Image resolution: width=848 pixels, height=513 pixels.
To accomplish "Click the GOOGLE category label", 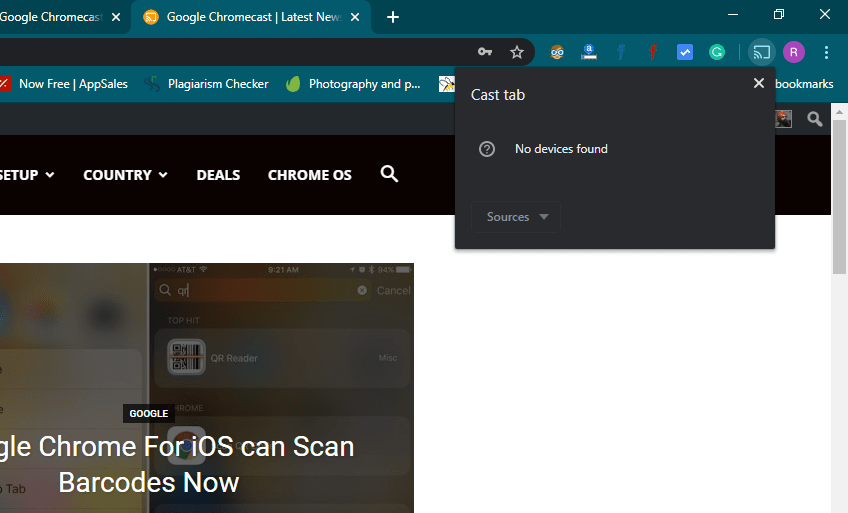I will tap(149, 414).
